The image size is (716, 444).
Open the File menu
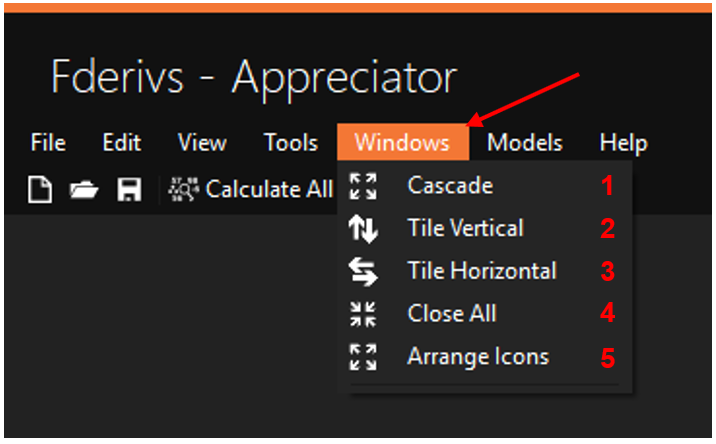coord(48,143)
